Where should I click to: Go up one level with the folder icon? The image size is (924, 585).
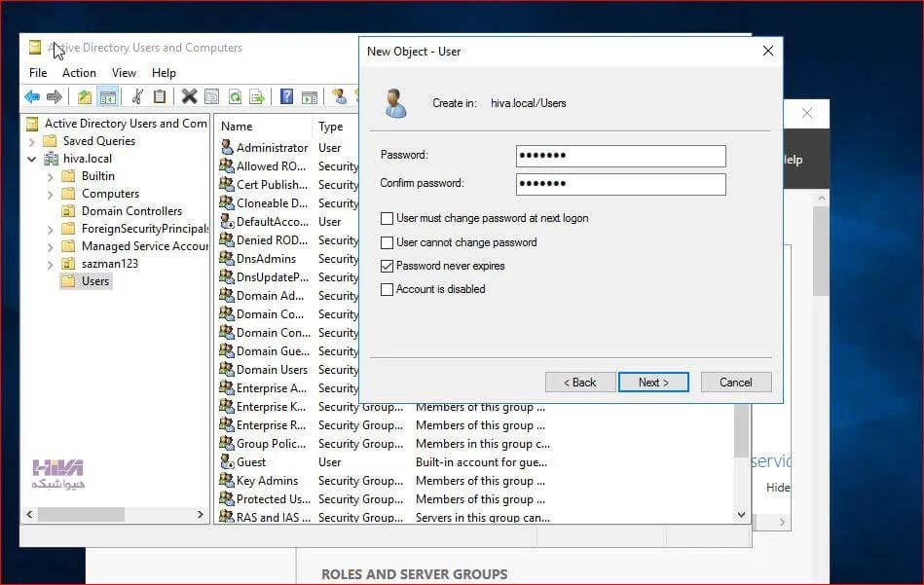point(85,96)
